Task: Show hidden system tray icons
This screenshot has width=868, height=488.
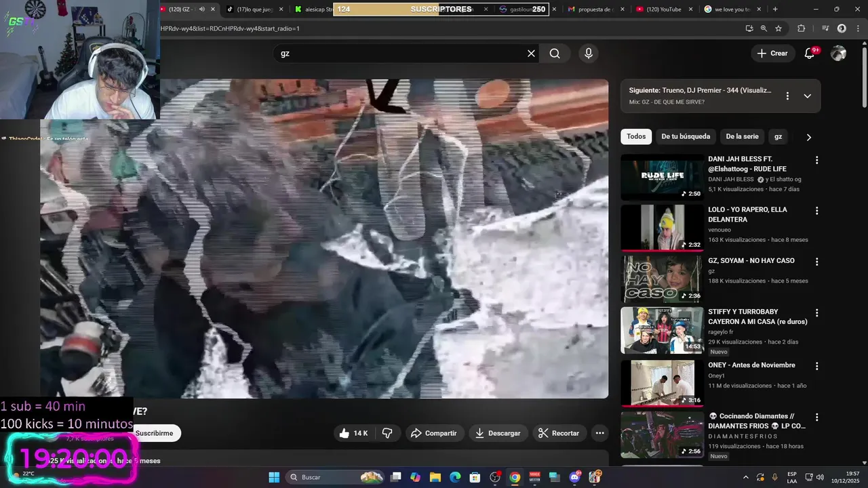Action: [x=745, y=477]
